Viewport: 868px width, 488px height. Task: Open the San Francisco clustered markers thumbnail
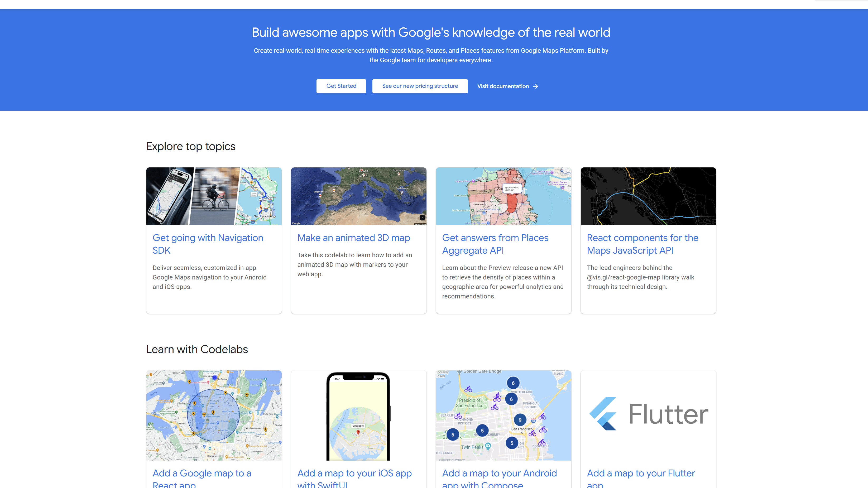(x=503, y=415)
